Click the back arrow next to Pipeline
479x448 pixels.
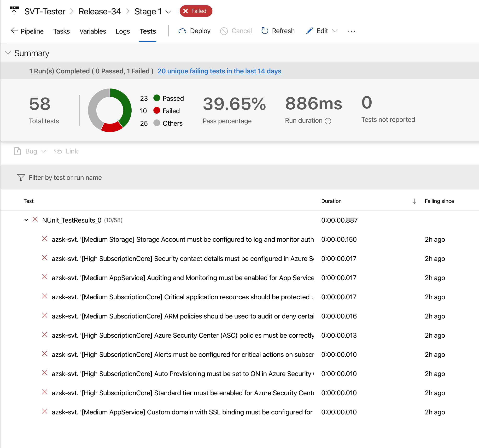coord(14,31)
